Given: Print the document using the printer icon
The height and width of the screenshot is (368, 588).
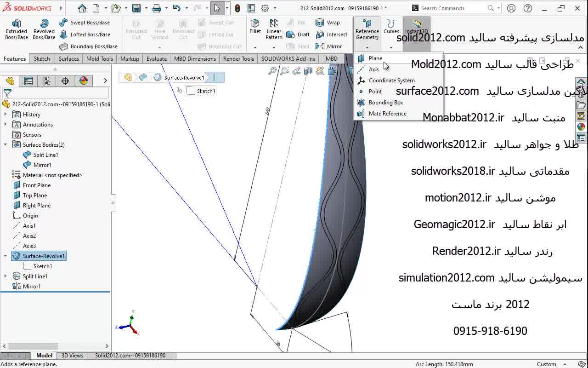Looking at the screenshot, I should click(x=157, y=8).
